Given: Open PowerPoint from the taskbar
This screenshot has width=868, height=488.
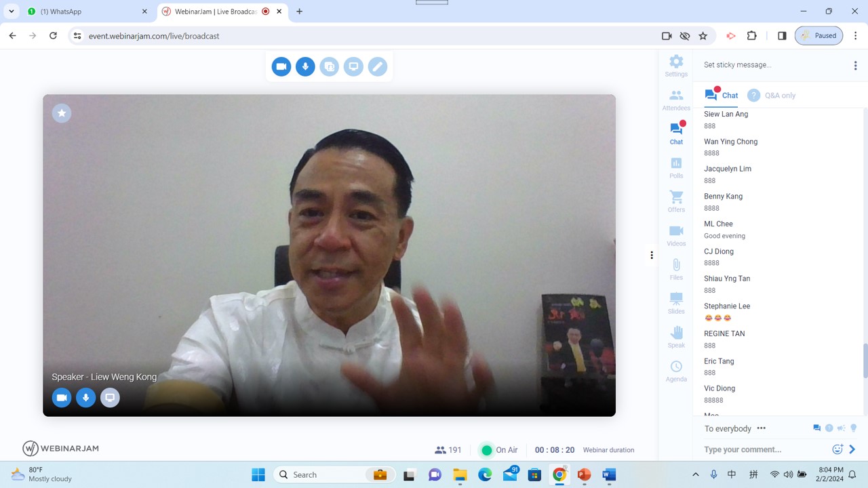Looking at the screenshot, I should (x=584, y=474).
